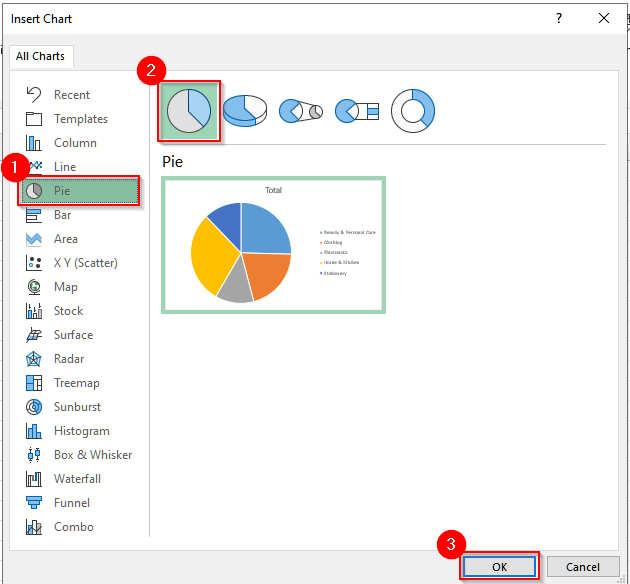Click the pie chart preview thumbnail
630x584 pixels.
(x=273, y=245)
